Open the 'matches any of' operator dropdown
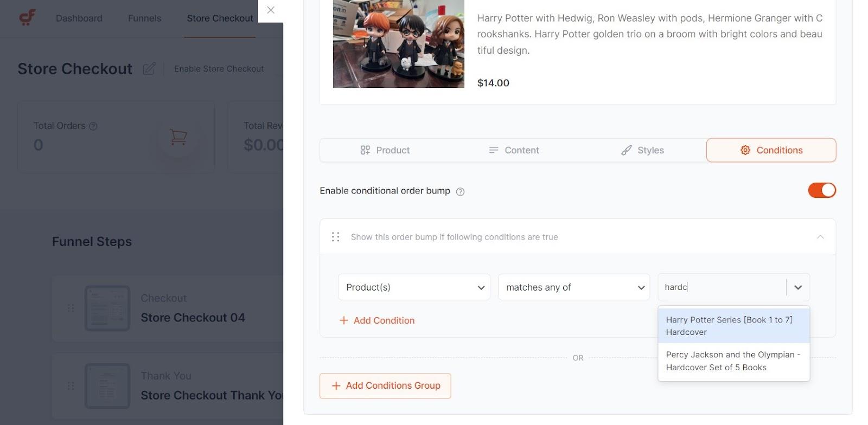Screen dimensions: 868x425 coord(574,287)
